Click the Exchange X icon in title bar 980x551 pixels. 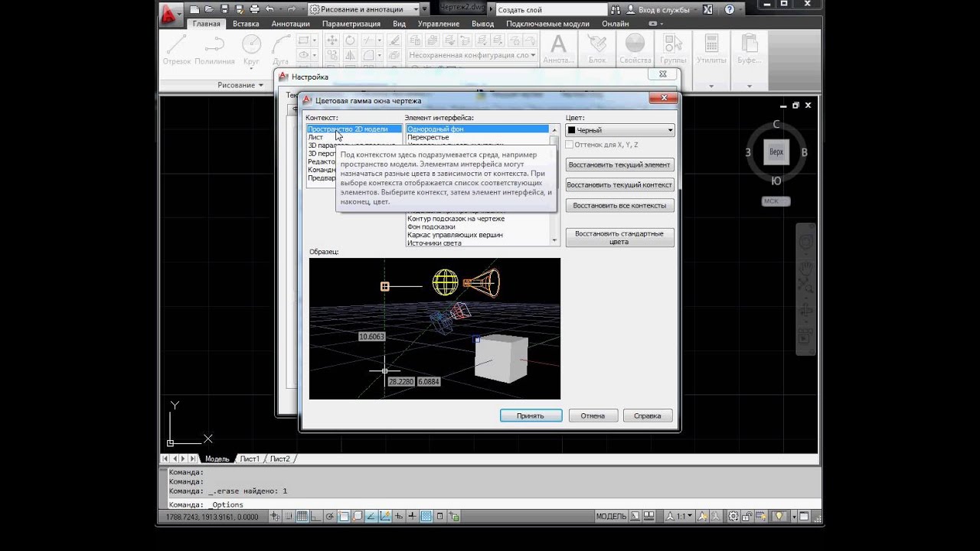[x=707, y=10]
